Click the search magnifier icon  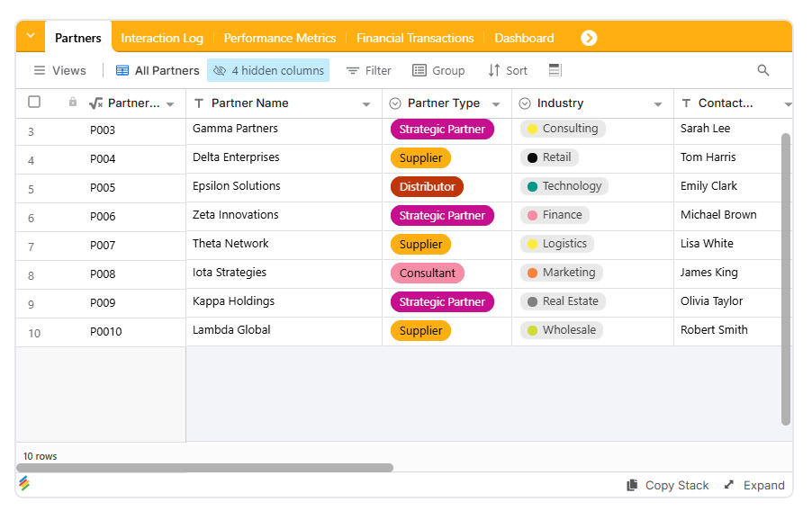[762, 70]
